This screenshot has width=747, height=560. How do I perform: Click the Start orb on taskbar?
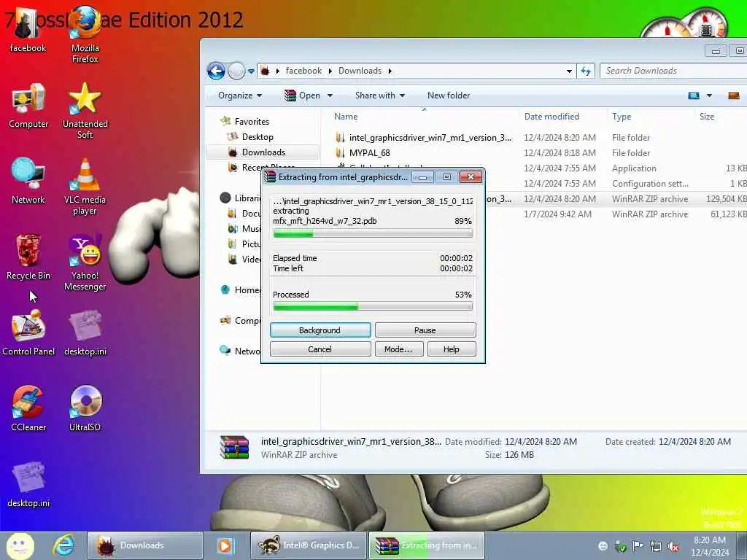point(20,545)
